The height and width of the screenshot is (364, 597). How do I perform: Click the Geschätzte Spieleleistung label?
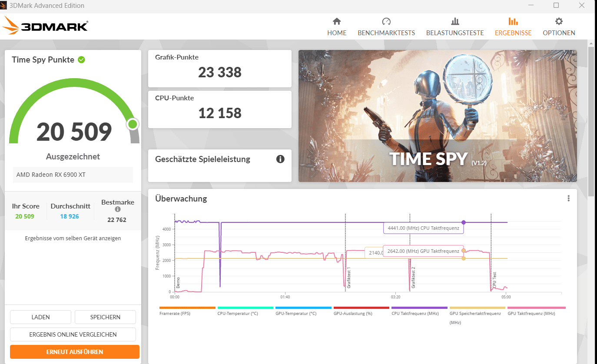pos(202,159)
